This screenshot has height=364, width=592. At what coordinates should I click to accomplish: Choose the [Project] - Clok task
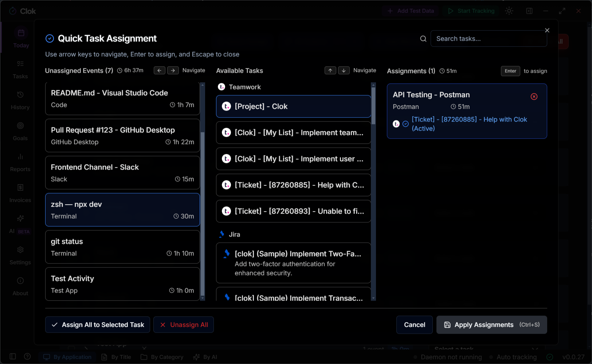click(293, 106)
